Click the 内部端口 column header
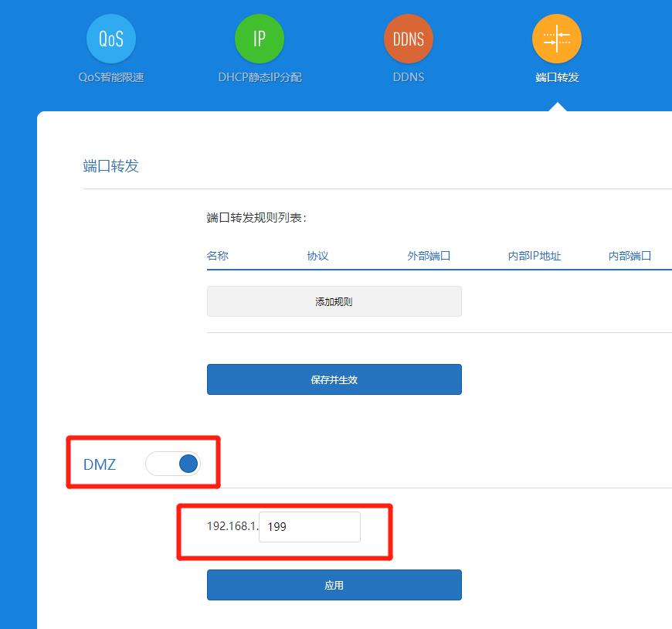Viewport: 672px width, 629px height. pos(630,256)
